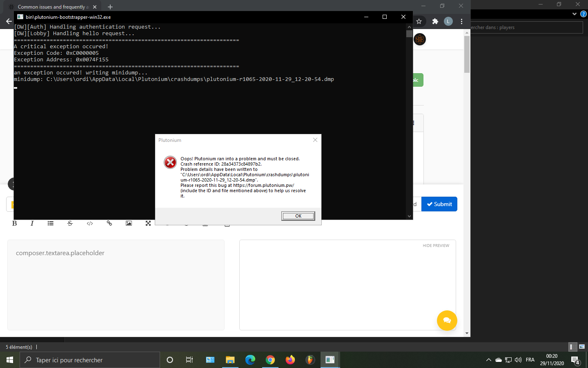
Task: Switch File Explorer to details view
Action: coord(573,347)
